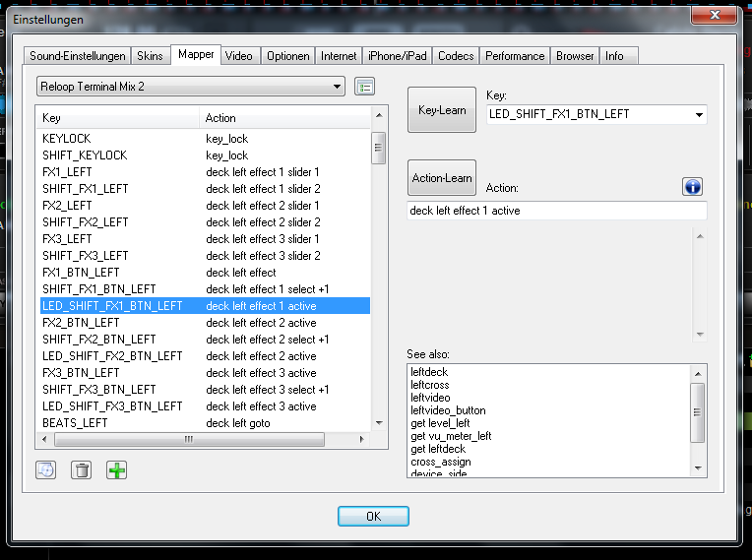Screen dimensions: 752x560
Task: Close the Einstellungen dialog with red X
Action: click(x=715, y=14)
